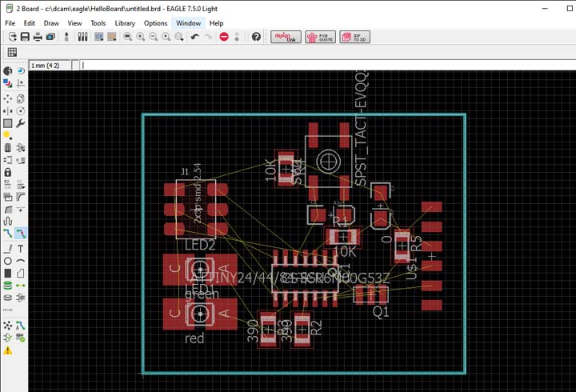Select the Text tool

click(21, 249)
